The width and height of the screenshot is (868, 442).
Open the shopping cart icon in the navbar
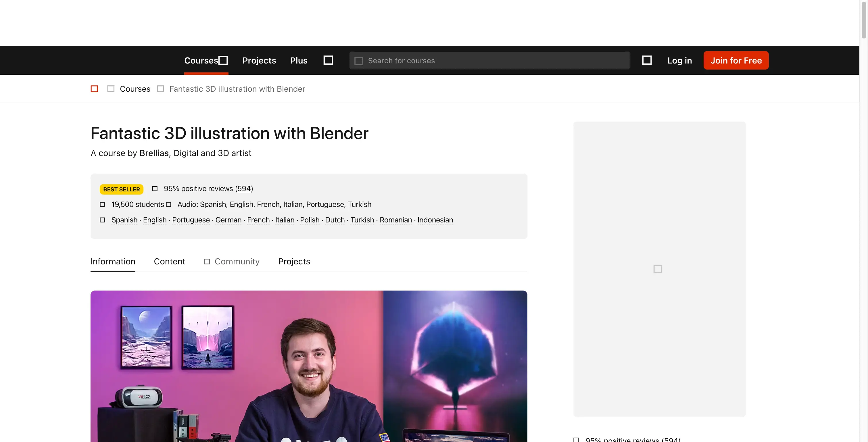[647, 60]
